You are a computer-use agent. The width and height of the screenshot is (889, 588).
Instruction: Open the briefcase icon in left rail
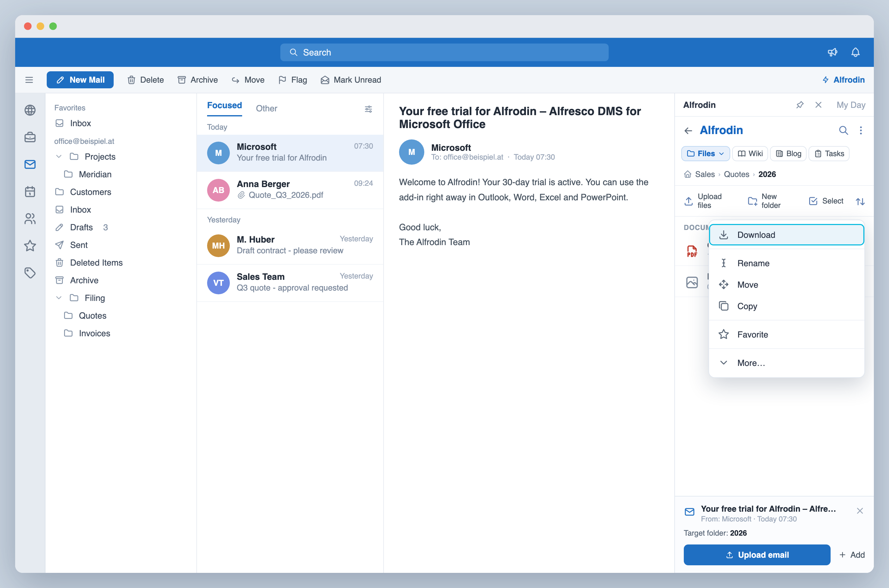point(30,137)
